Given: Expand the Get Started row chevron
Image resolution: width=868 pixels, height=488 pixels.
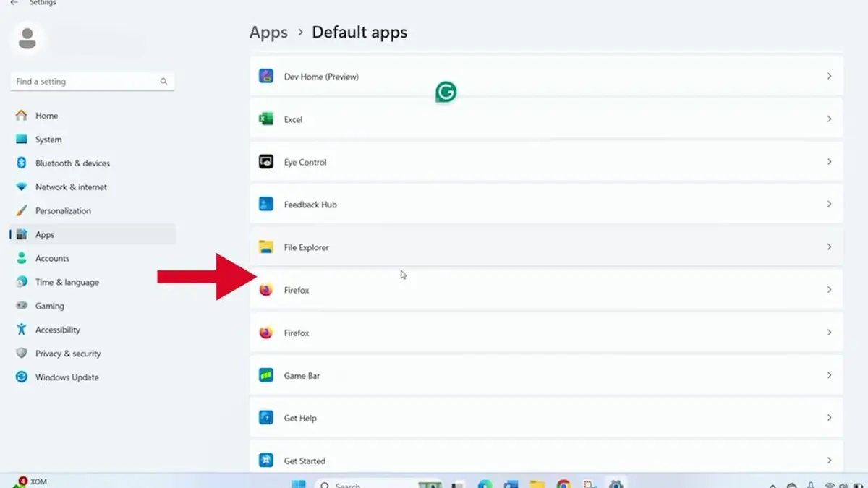Looking at the screenshot, I should click(829, 461).
